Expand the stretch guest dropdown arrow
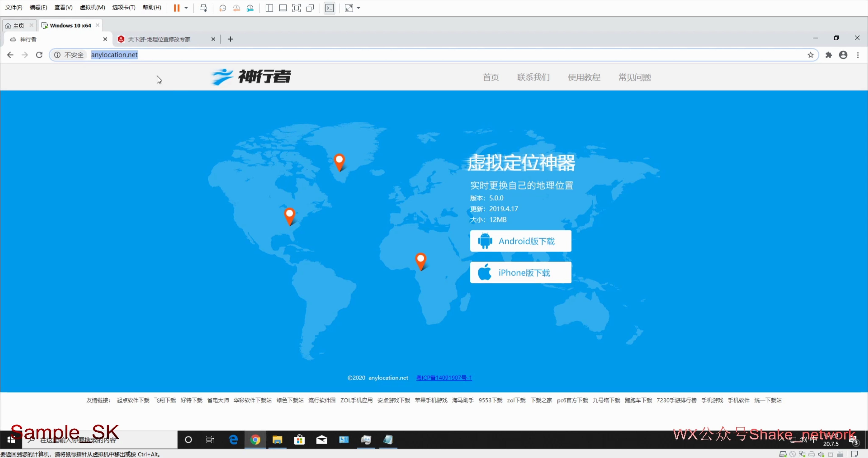Viewport: 868px width, 458px height. [359, 8]
